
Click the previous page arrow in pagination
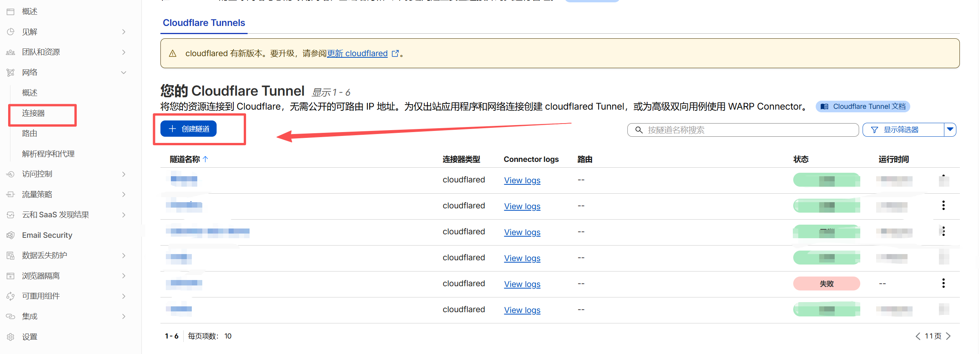(x=918, y=336)
